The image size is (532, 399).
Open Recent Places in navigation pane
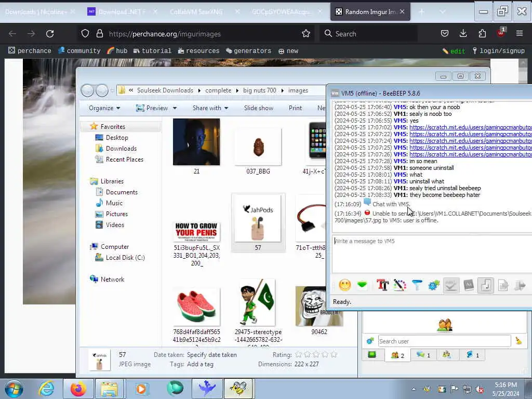pyautogui.click(x=125, y=159)
